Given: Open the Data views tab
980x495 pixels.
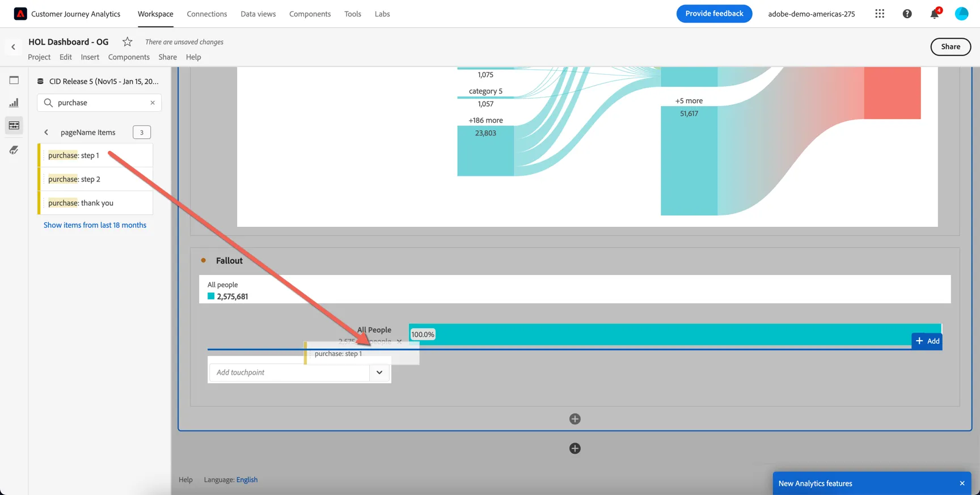Looking at the screenshot, I should [x=258, y=14].
